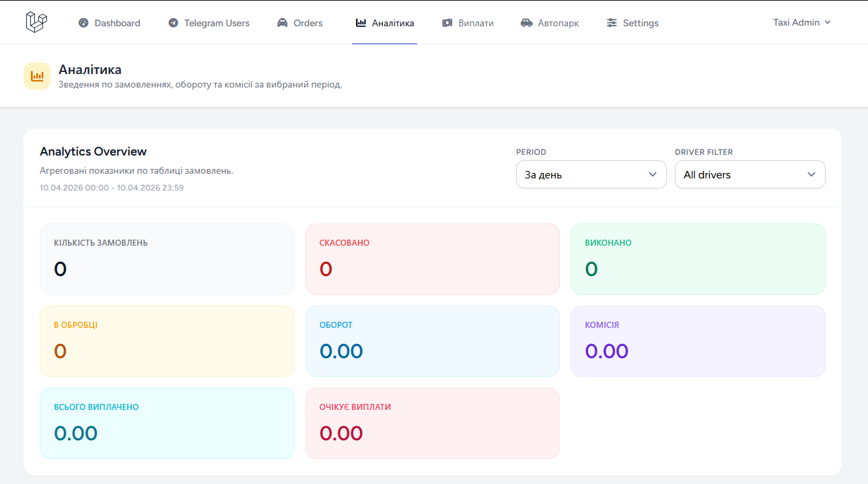Go to the Orders tab
Viewport: 868px width, 484px height.
click(x=308, y=23)
